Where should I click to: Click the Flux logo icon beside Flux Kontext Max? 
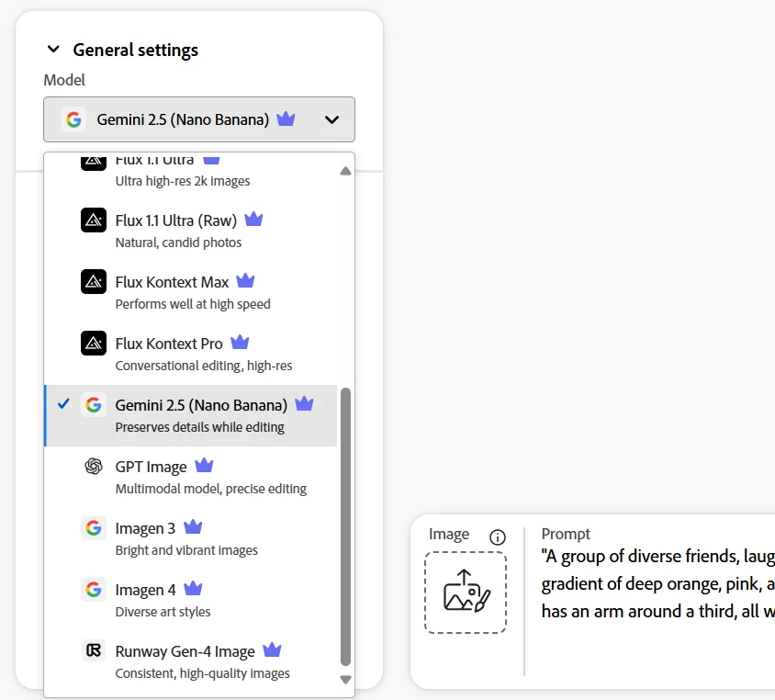(x=94, y=281)
